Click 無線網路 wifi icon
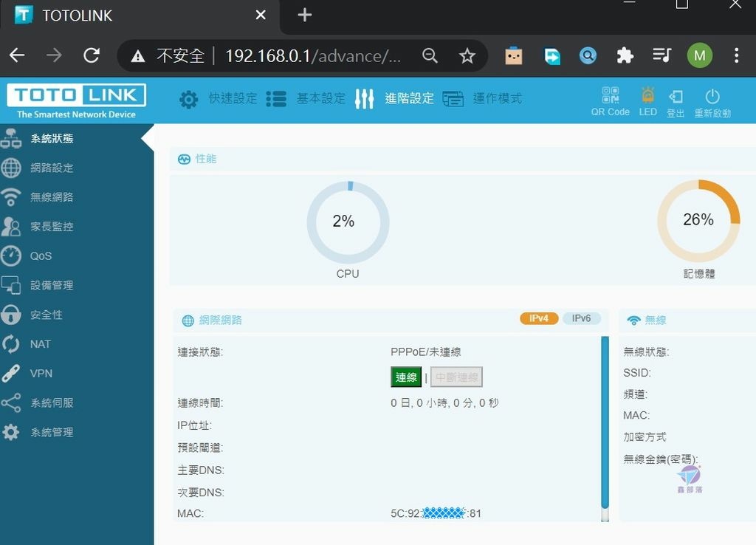This screenshot has width=756, height=545. point(10,197)
